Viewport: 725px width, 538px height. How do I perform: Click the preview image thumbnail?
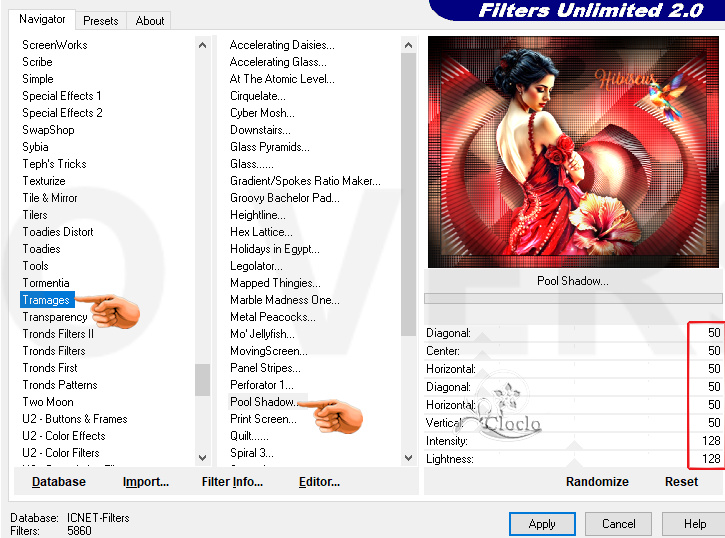click(573, 152)
